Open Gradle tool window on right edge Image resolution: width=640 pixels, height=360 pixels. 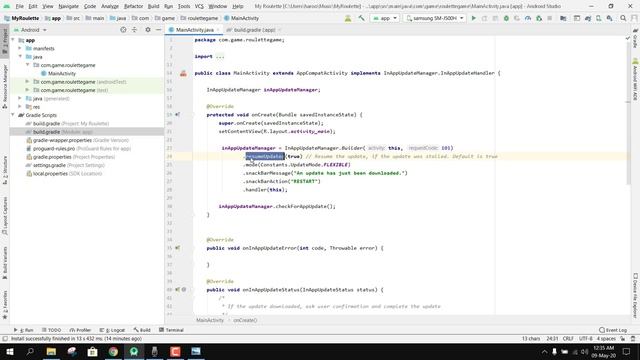coord(635,38)
